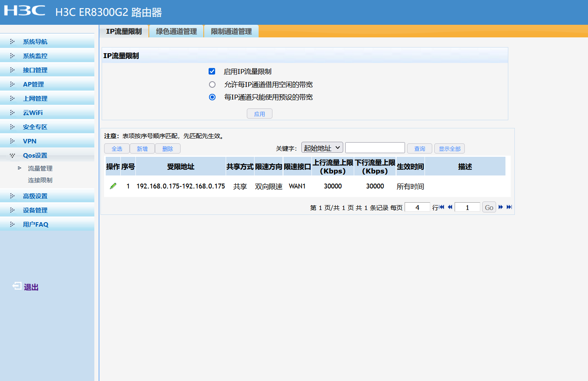Image resolution: width=588 pixels, height=381 pixels.
Task: Click the 上行流量上限 (Kbps) column header
Action: (x=333, y=167)
